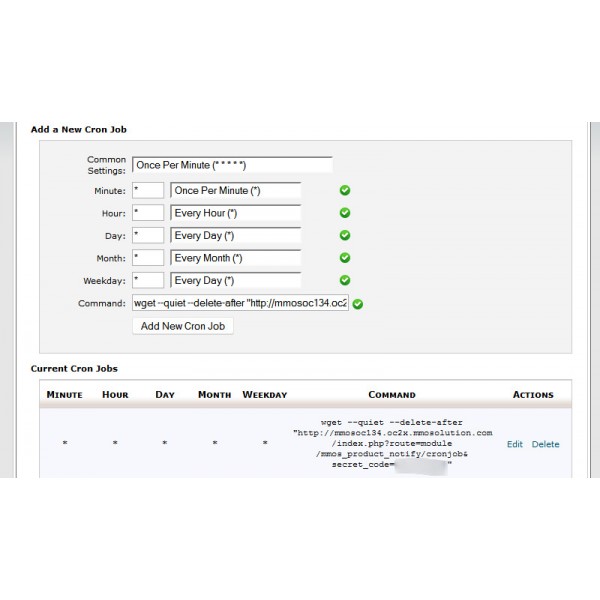Click the Weekday value input field
The image size is (600, 600).
148,280
